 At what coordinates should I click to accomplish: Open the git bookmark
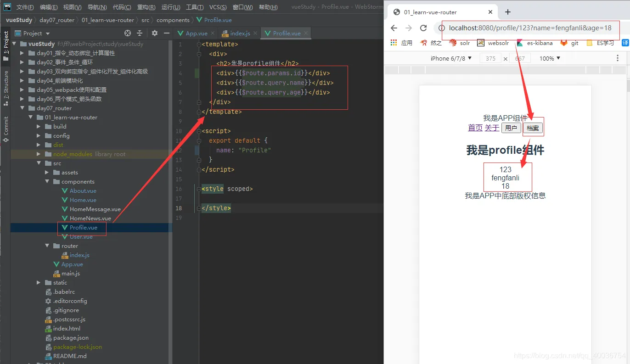click(x=569, y=43)
